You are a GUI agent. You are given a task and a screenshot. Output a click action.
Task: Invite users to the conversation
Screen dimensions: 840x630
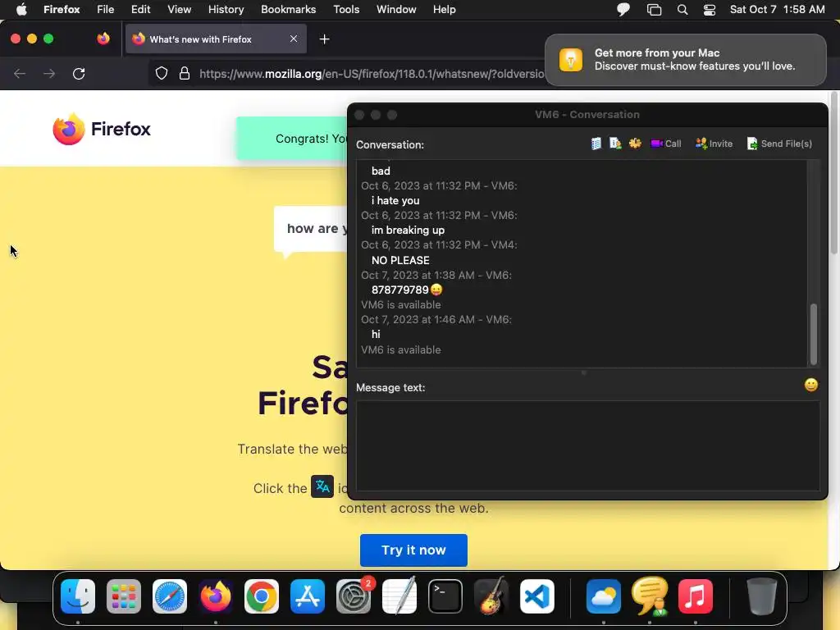tap(714, 144)
